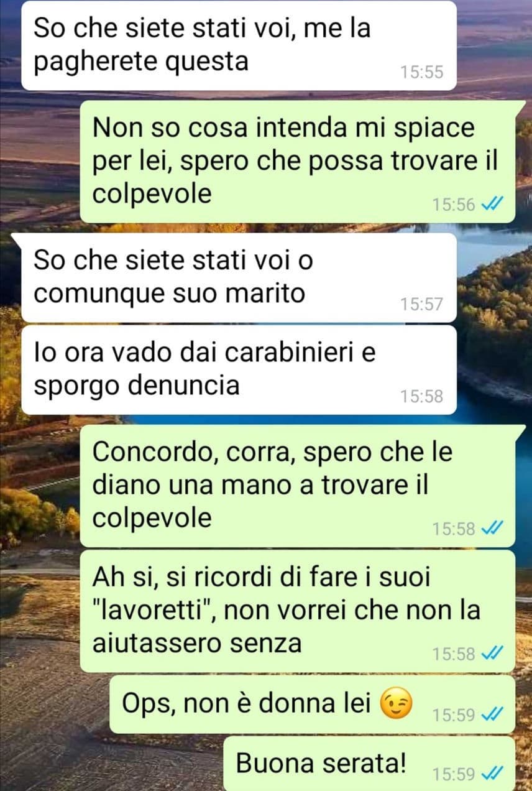Tap the 'Buona serata!' message bubble

(369, 764)
